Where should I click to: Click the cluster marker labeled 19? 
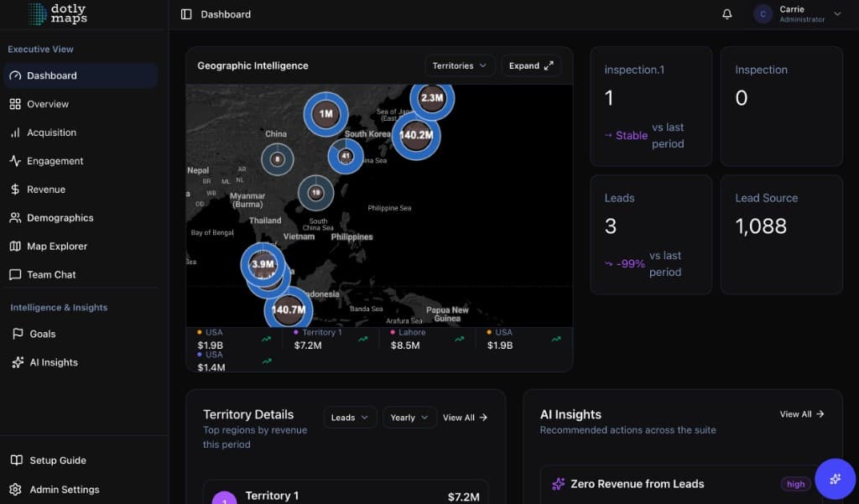tap(316, 193)
